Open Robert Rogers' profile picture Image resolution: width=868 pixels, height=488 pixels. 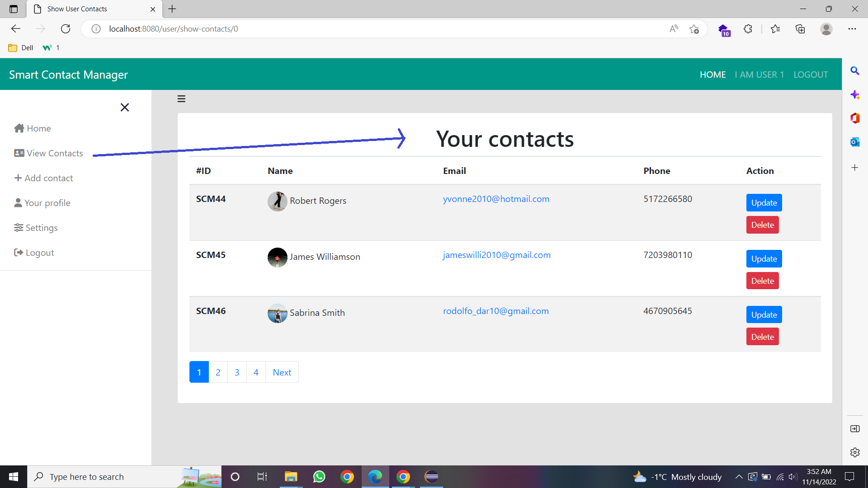[278, 201]
